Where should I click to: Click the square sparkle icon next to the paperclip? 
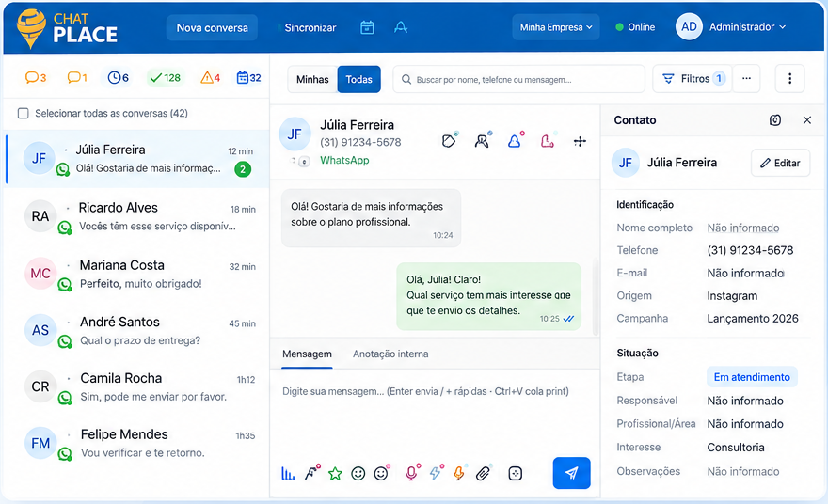[516, 473]
